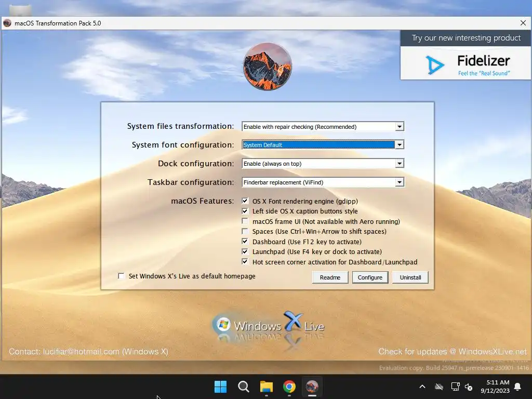Image resolution: width=532 pixels, height=399 pixels.
Task: Click 'Try our new interesting product' banner
Action: (x=466, y=38)
